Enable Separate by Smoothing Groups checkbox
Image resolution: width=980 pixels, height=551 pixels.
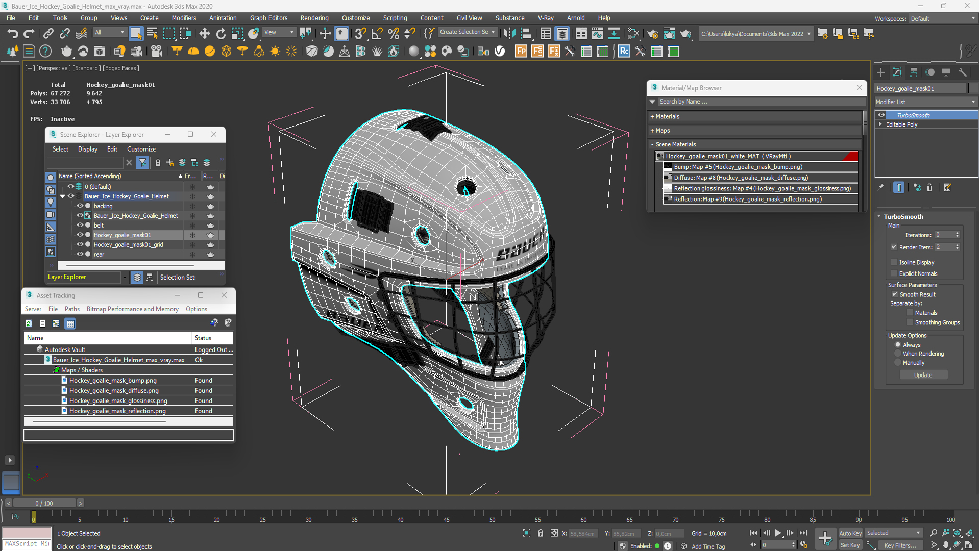click(x=910, y=322)
